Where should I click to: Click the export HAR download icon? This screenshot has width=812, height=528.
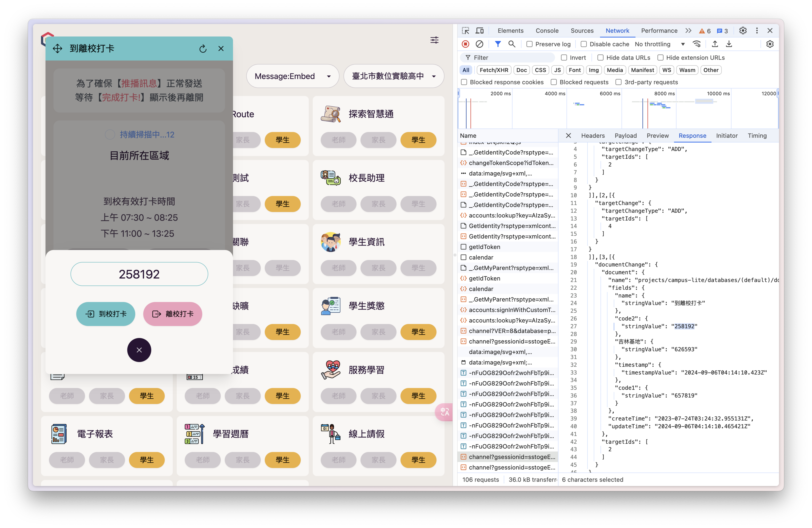pyautogui.click(x=729, y=44)
